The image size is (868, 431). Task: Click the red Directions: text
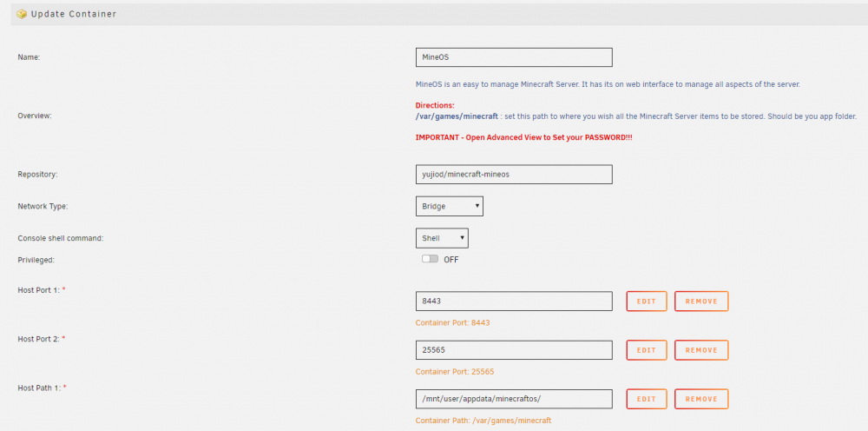[435, 105]
